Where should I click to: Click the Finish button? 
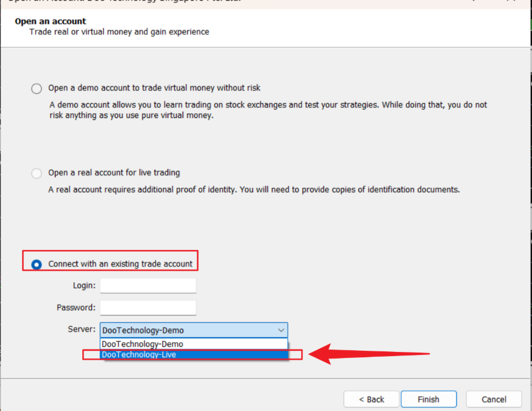(x=428, y=400)
